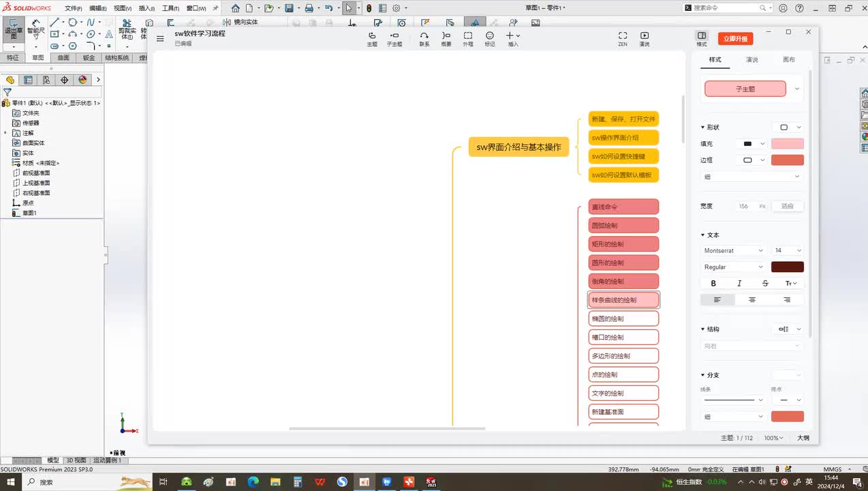Toggle bold text formatting
The width and height of the screenshot is (868, 491).
[x=713, y=283]
